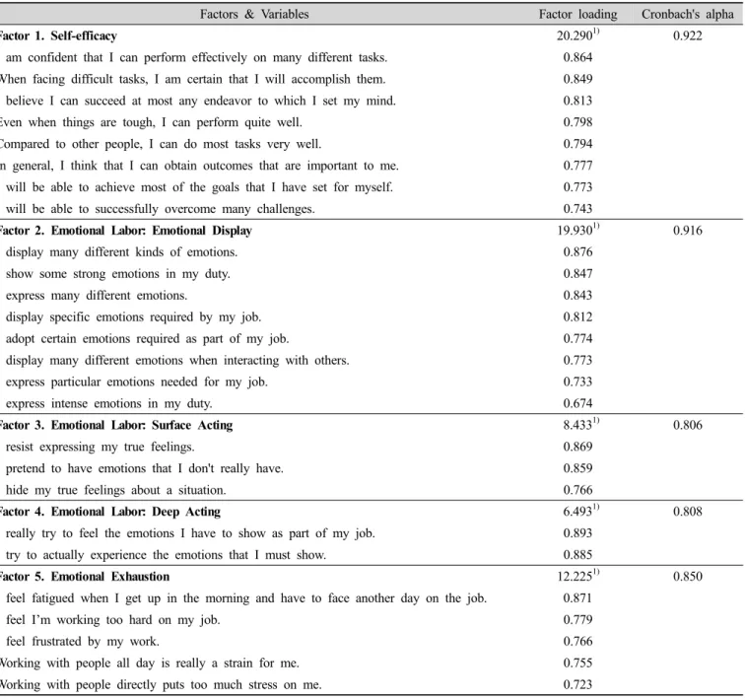745x700 pixels.
Task: Select row 'express intense emotions in my duty'
Action: [106, 404]
